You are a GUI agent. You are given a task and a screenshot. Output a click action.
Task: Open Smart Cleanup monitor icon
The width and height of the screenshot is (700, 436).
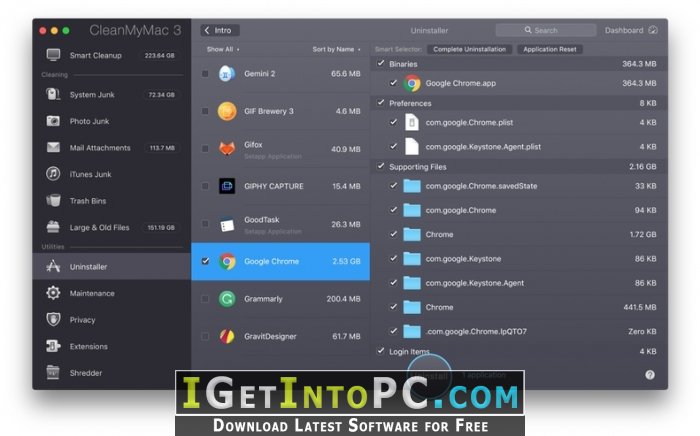pos(53,55)
